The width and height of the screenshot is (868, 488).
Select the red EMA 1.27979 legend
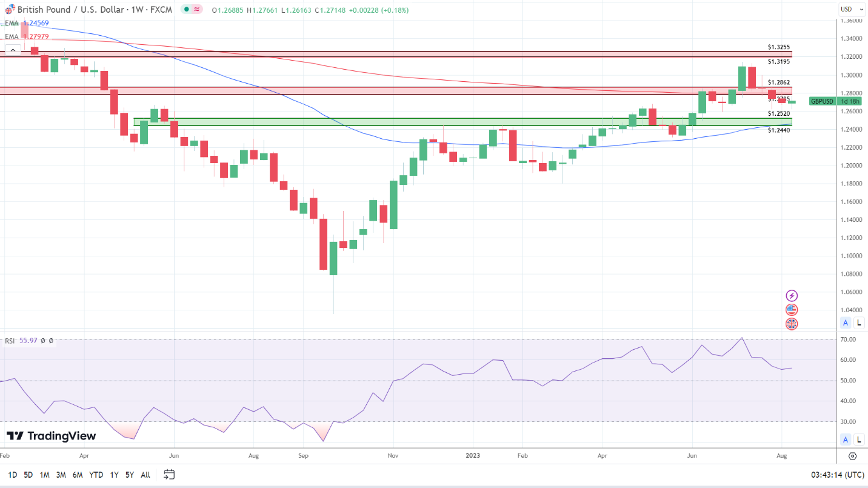[27, 36]
